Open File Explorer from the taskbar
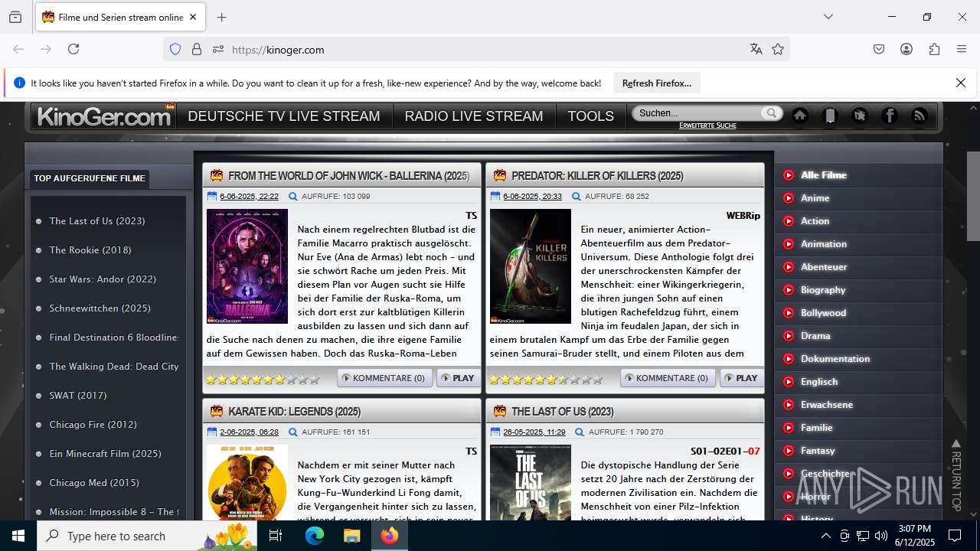The height and width of the screenshot is (551, 980). 351,536
